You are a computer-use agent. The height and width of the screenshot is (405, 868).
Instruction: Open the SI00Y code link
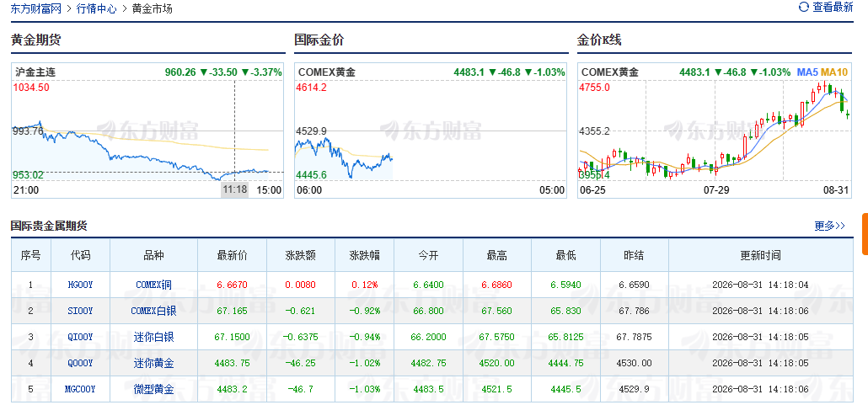point(80,311)
